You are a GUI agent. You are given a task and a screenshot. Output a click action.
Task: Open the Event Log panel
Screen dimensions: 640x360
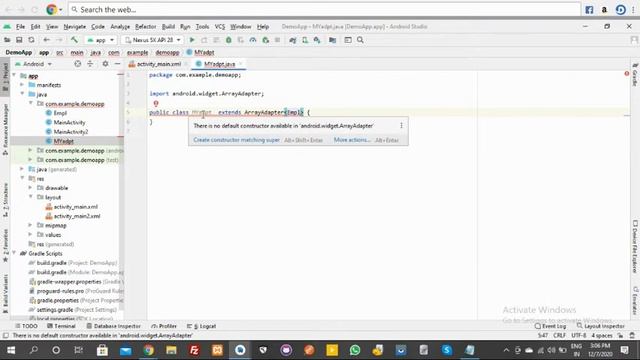coord(551,326)
